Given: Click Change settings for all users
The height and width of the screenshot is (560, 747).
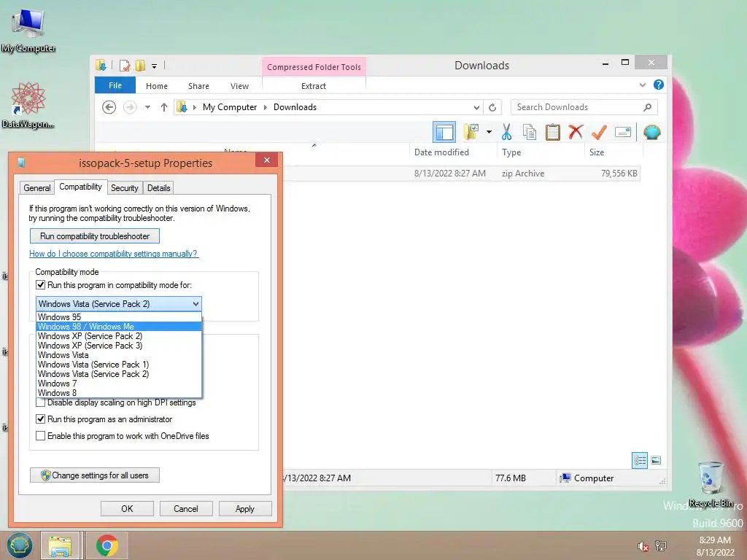Looking at the screenshot, I should pyautogui.click(x=95, y=475).
